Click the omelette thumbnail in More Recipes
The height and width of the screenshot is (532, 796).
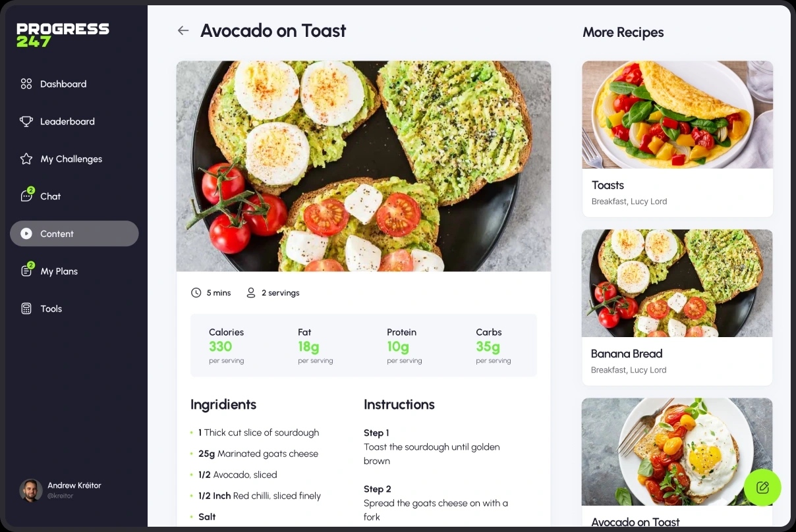(x=677, y=115)
